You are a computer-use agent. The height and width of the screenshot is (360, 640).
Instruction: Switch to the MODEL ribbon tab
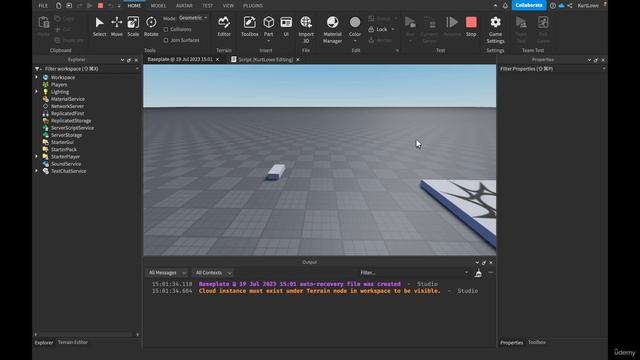pyautogui.click(x=158, y=6)
